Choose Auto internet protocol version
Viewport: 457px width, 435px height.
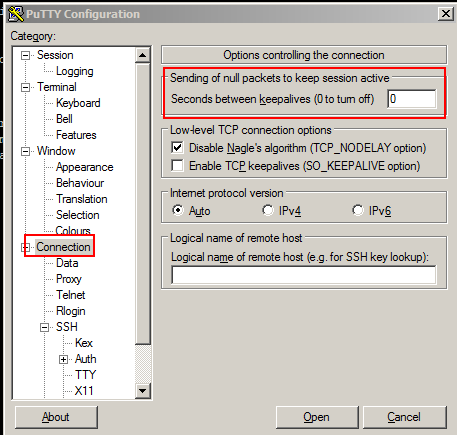point(178,210)
